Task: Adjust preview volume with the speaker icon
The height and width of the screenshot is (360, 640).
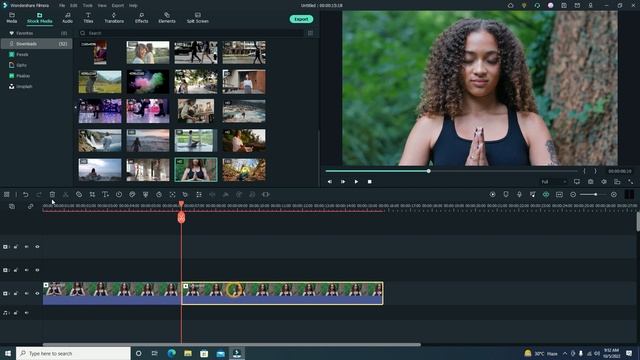Action: pos(604,182)
